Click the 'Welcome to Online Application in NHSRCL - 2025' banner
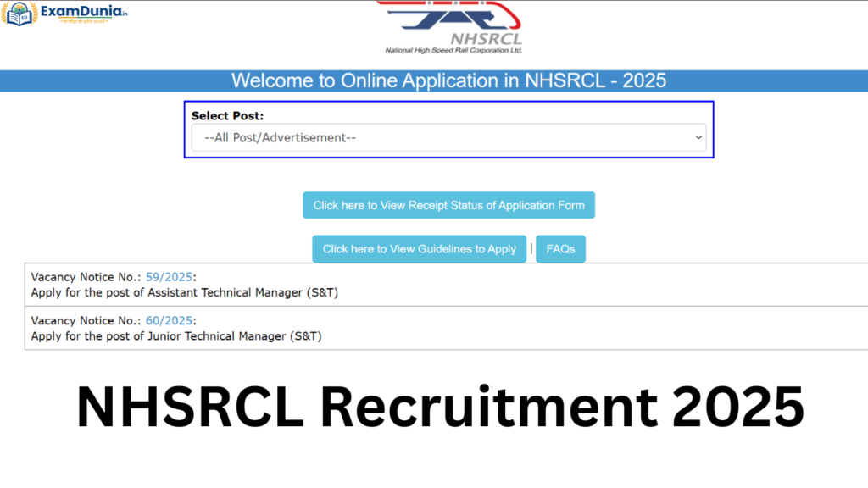 [x=434, y=80]
